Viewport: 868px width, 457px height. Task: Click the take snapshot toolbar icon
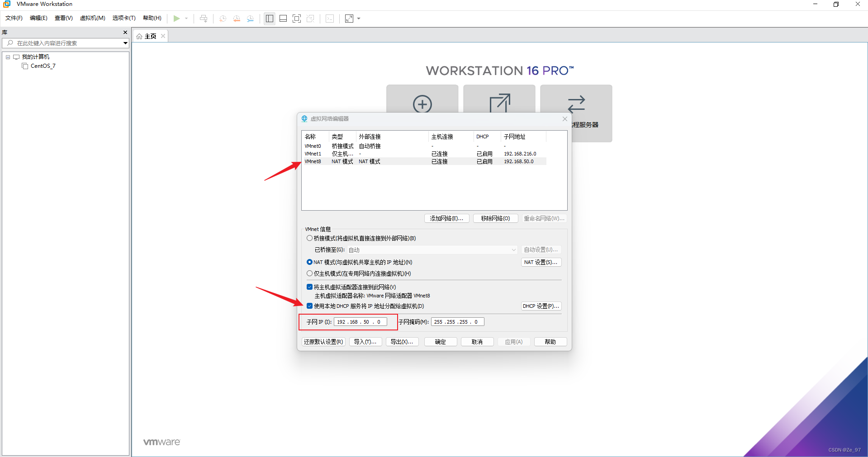(223, 19)
